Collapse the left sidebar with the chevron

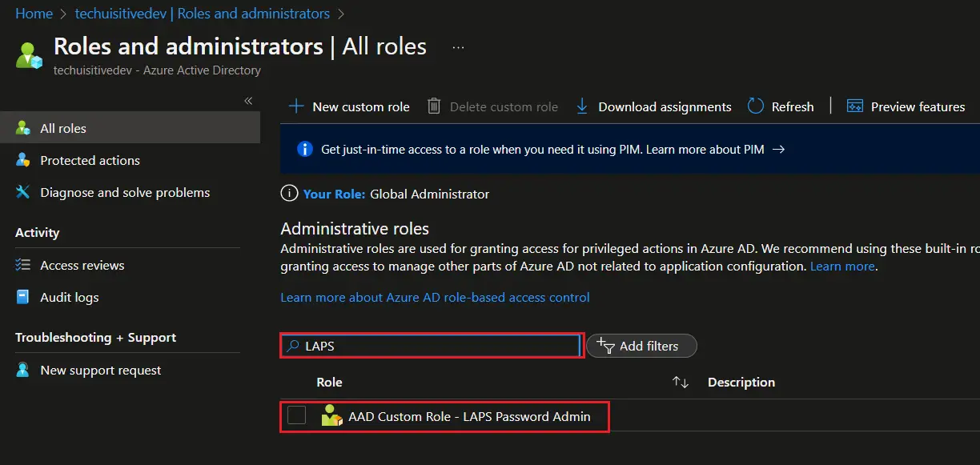248,101
